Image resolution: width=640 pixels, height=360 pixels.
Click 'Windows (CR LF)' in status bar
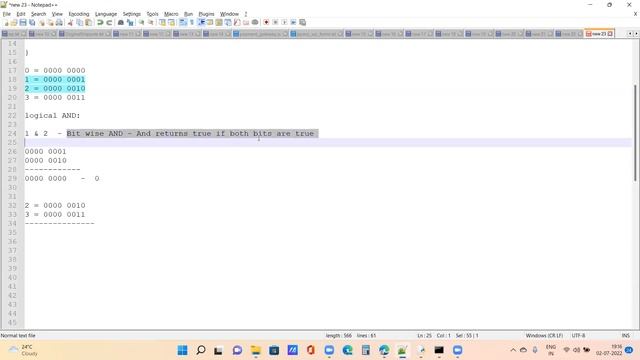[544, 336]
